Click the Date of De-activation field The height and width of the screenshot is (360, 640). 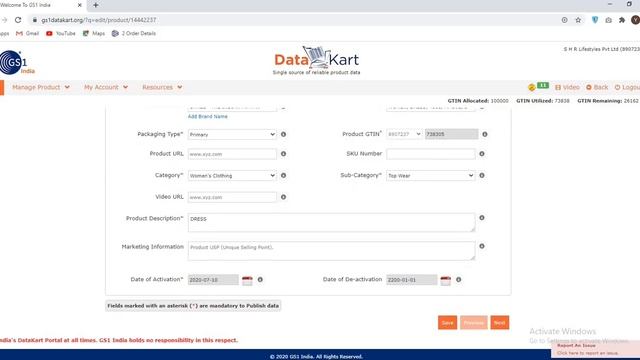click(411, 280)
